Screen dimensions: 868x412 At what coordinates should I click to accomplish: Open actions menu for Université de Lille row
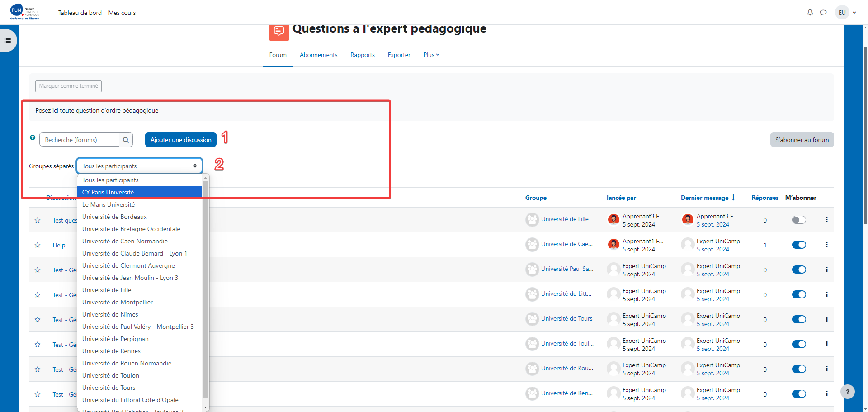[827, 220]
